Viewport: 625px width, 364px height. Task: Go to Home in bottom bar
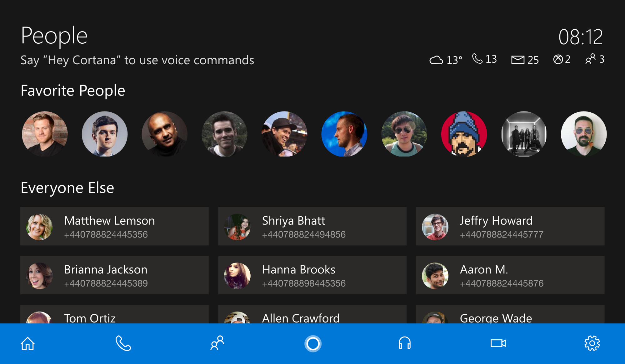tap(27, 343)
